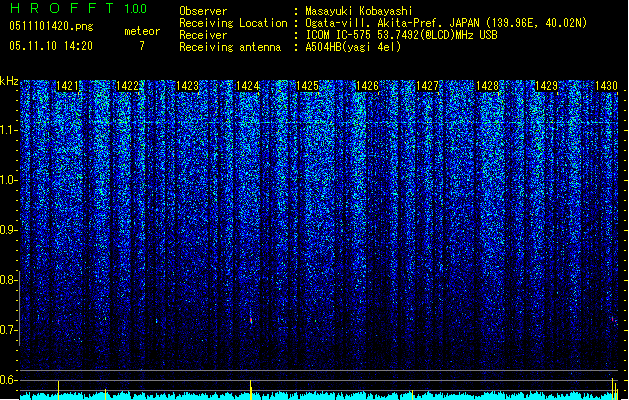Click the receiver text ICOM IC-575
629x400 pixels.
click(x=340, y=35)
